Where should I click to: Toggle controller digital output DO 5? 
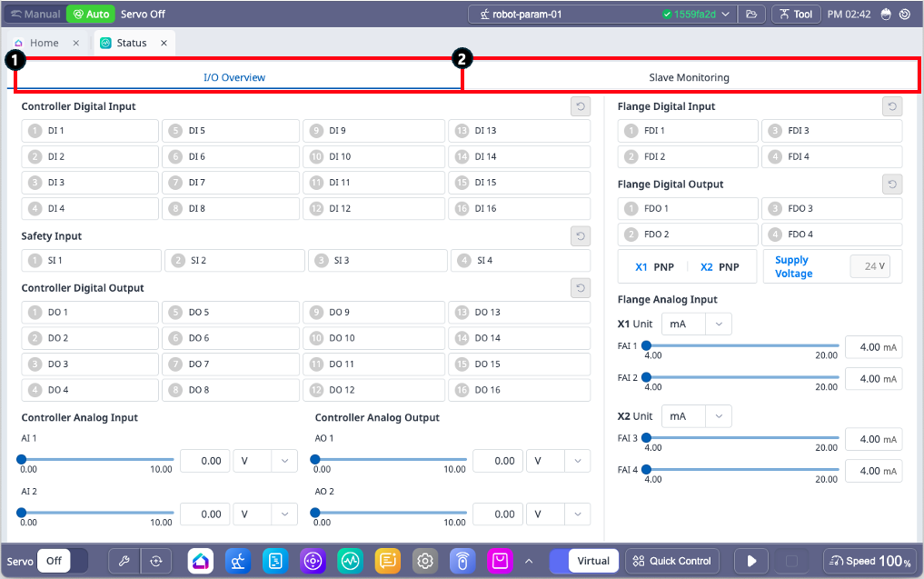(x=230, y=312)
